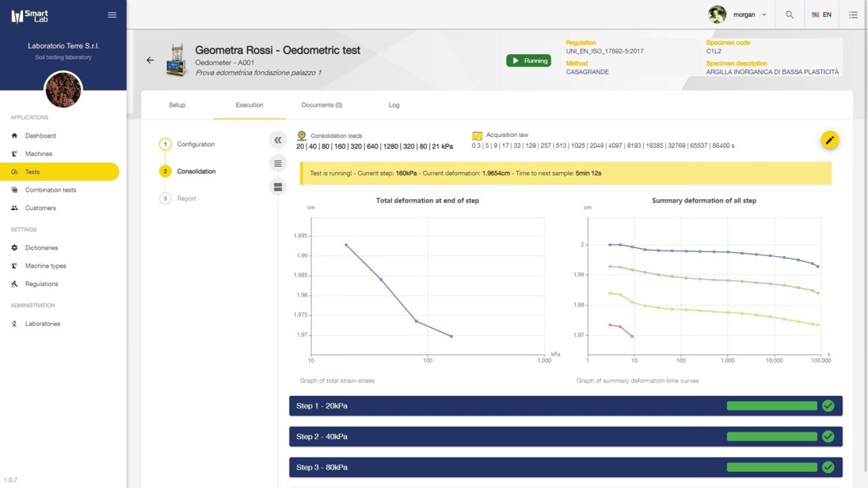Click the list view icon
This screenshot has height=488, width=868.
(278, 164)
